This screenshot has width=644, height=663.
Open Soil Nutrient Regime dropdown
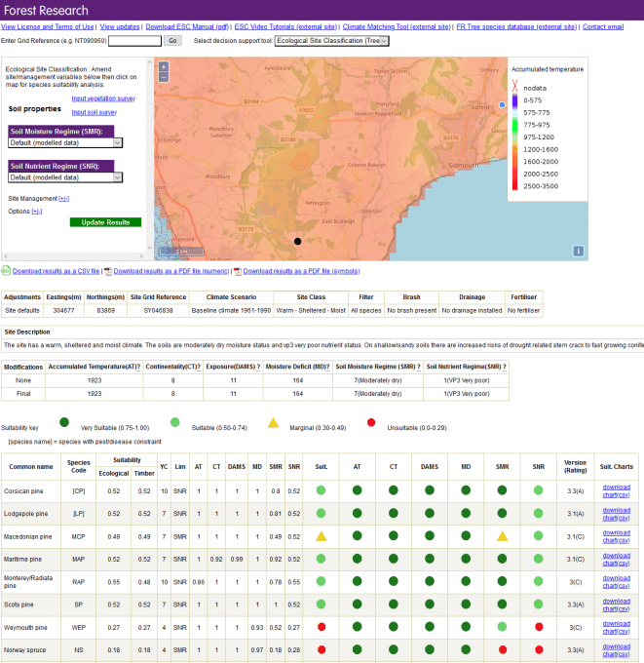tap(65, 177)
